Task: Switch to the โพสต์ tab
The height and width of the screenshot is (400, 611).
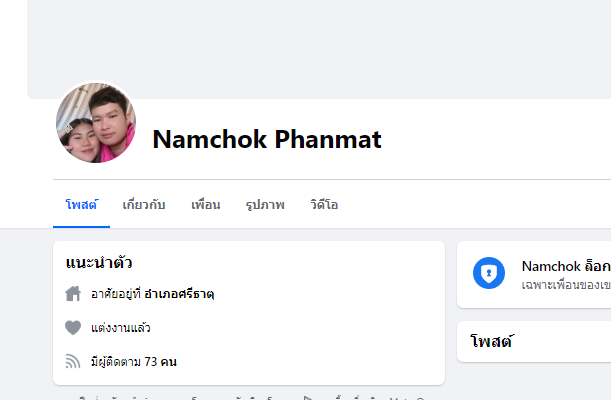Action: (81, 204)
